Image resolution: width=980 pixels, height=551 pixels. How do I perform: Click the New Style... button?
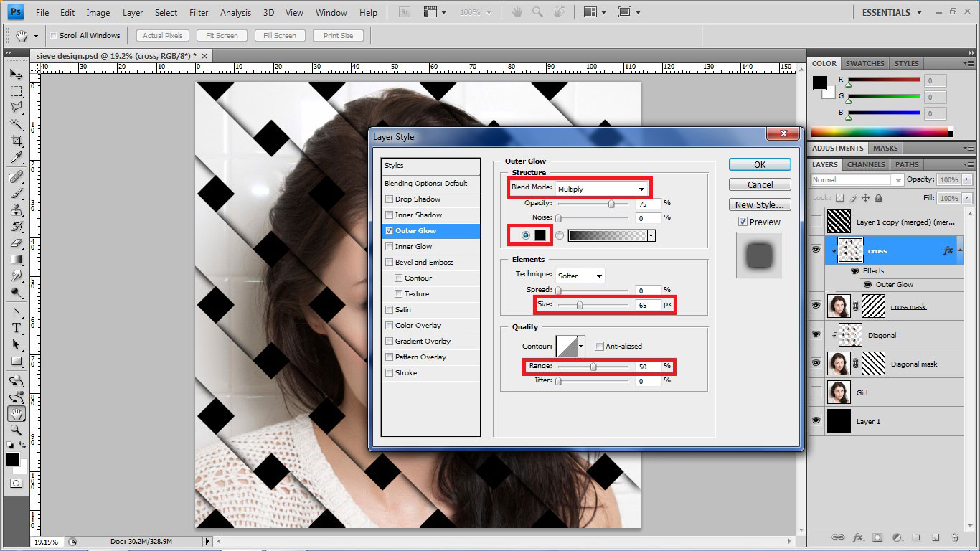(x=760, y=204)
